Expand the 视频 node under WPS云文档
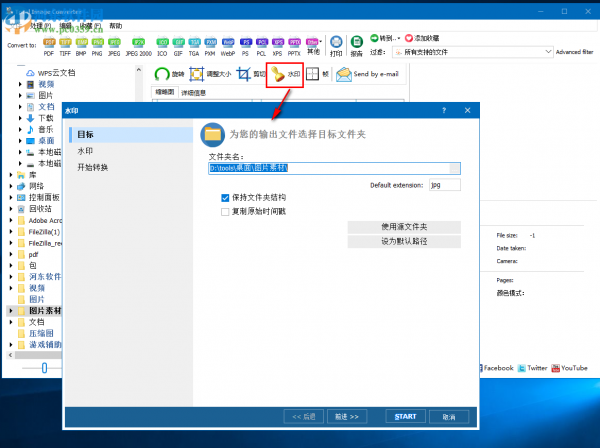Viewport: 600px width, 448px height. [20, 84]
